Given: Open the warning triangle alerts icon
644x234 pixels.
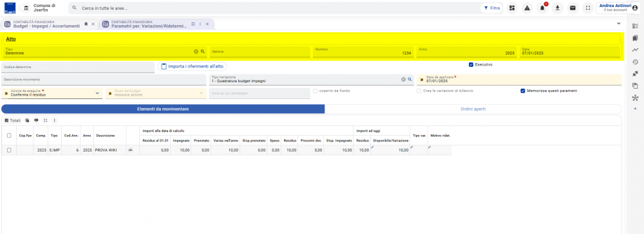Looking at the screenshot, I should [x=527, y=8].
